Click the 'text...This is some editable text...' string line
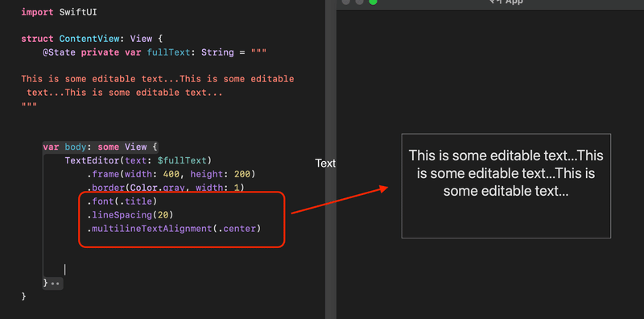644x319 pixels. click(x=125, y=93)
